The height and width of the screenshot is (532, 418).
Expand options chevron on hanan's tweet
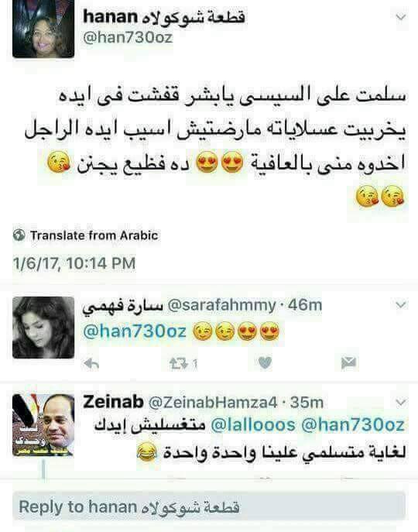tap(401, 17)
